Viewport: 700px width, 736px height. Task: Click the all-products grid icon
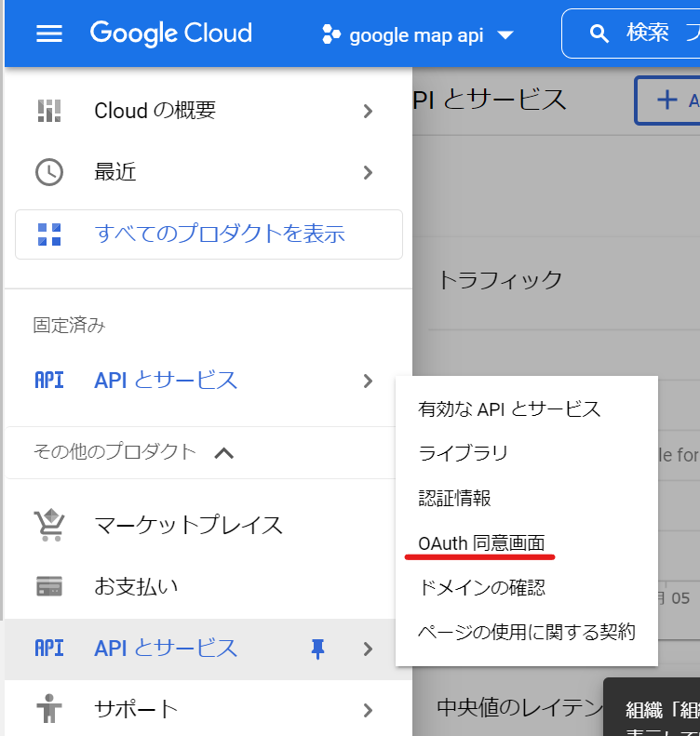click(49, 234)
